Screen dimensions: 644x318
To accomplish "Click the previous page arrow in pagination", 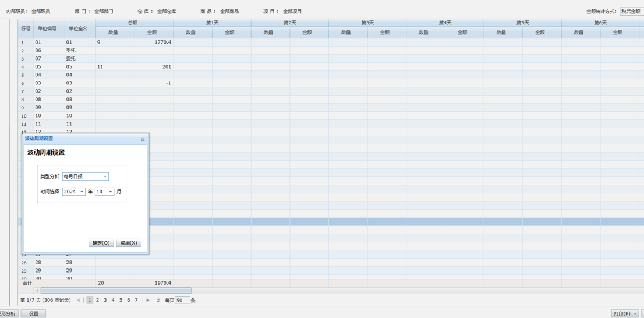I will pos(79,301).
